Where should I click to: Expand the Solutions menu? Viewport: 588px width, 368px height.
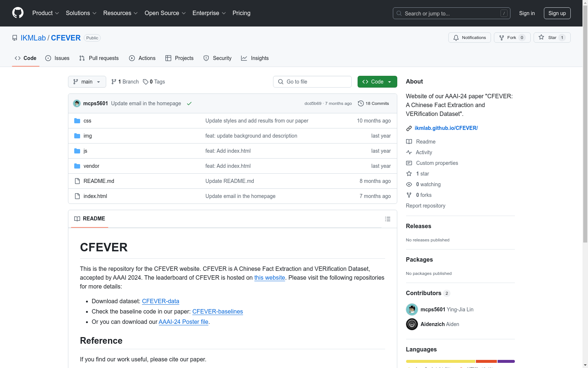(81, 13)
